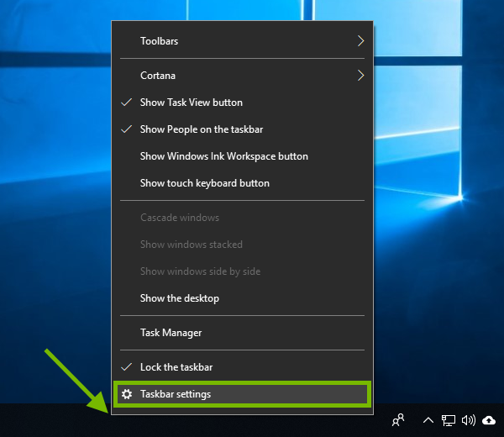
Task: Expand the Cortana submenu arrow
Action: pyautogui.click(x=360, y=76)
